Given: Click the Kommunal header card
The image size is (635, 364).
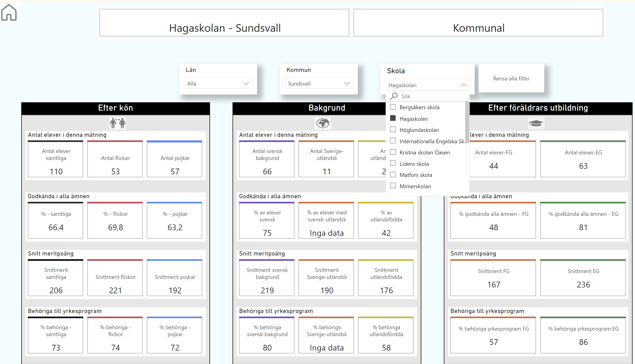Looking at the screenshot, I should 478,23.
